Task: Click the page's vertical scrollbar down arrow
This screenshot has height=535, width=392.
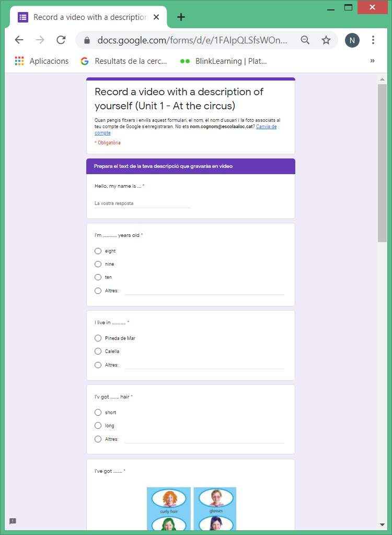Action: pos(383,525)
